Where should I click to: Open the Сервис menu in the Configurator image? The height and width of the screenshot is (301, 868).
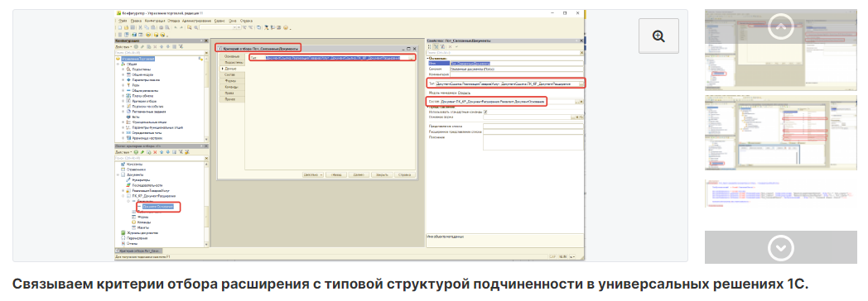pyautogui.click(x=219, y=21)
